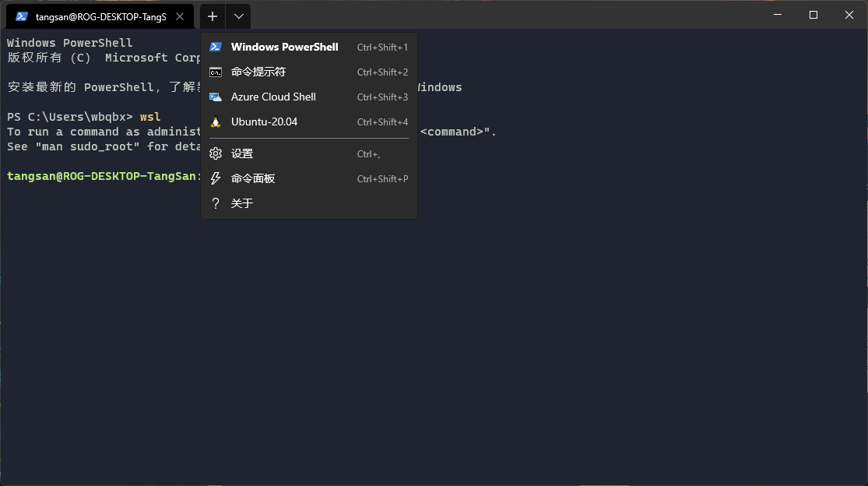The width and height of the screenshot is (868, 486).
Task: Open Azure Cloud Shell profile
Action: 309,97
